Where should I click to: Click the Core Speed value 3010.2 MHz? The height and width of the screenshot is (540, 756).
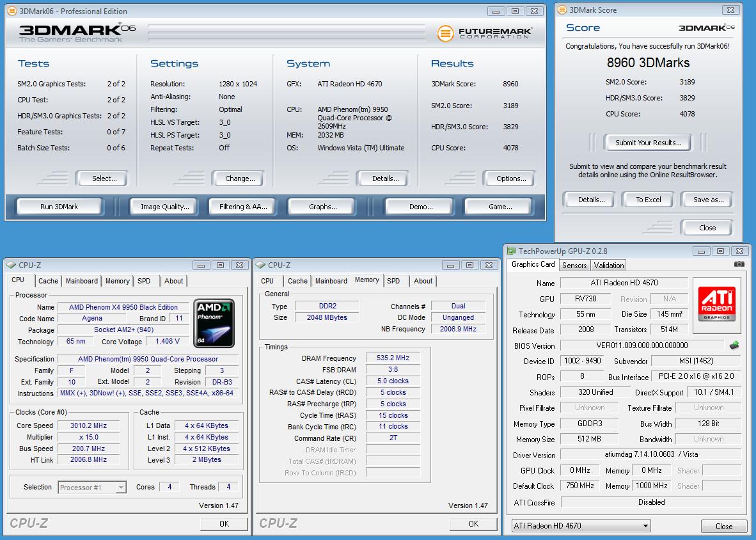pos(88,425)
